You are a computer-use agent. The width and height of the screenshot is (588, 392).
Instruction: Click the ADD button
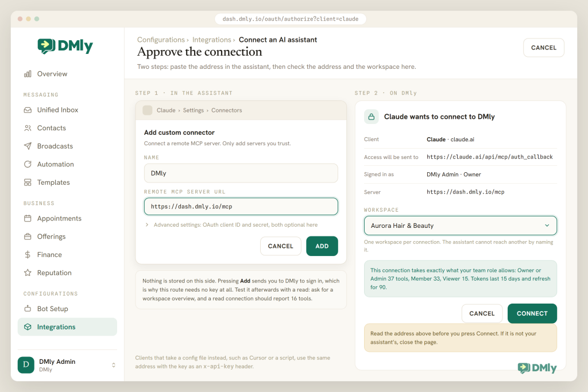322,246
